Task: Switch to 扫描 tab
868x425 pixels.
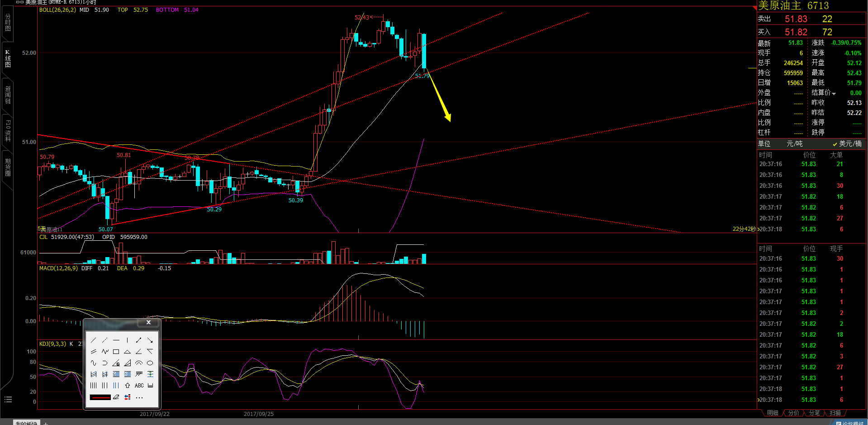Action: click(x=835, y=413)
